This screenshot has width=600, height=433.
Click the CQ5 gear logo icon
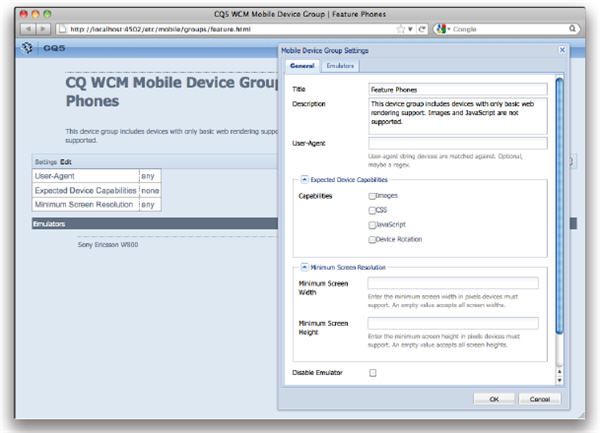pos(27,48)
